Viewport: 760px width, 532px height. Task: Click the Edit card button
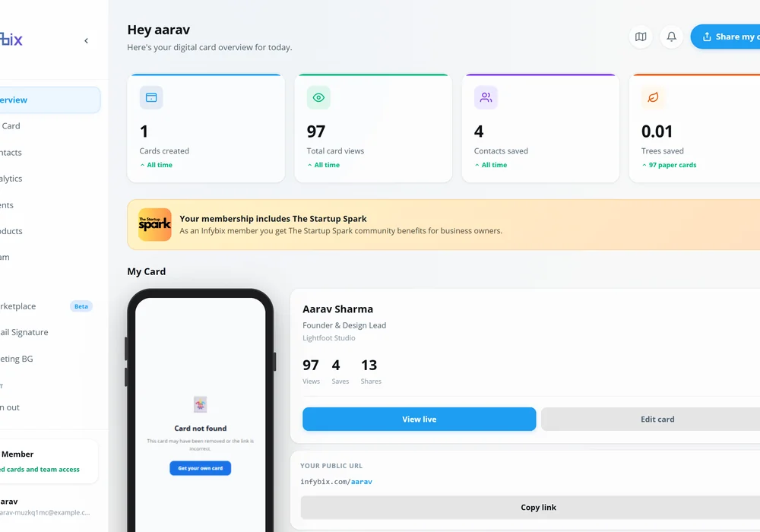[x=651, y=419]
